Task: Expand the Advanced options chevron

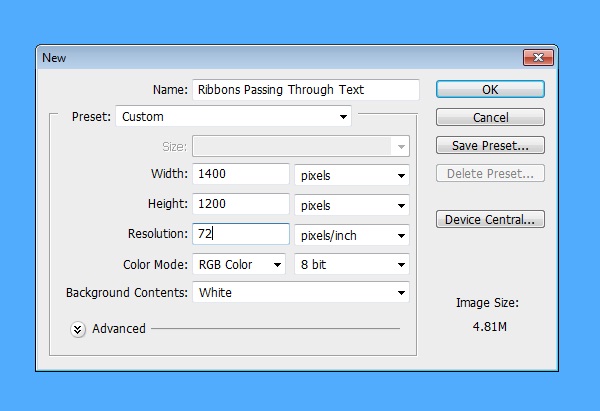Action: [79, 329]
